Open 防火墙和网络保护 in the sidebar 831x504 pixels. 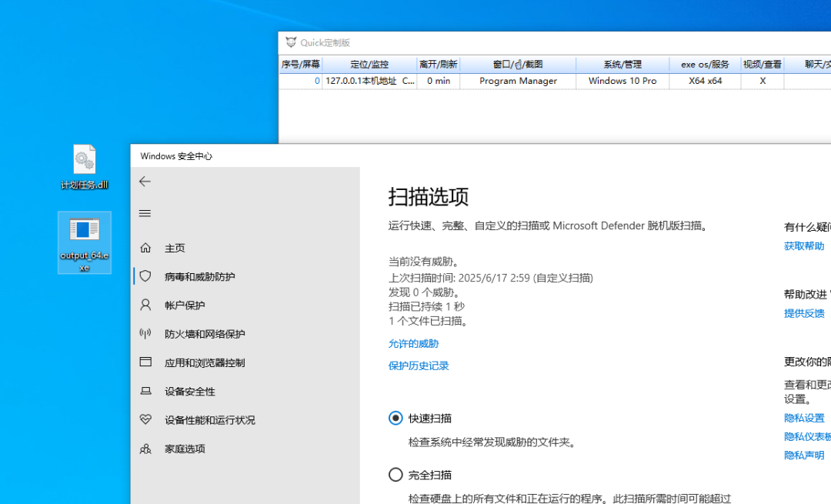point(205,334)
